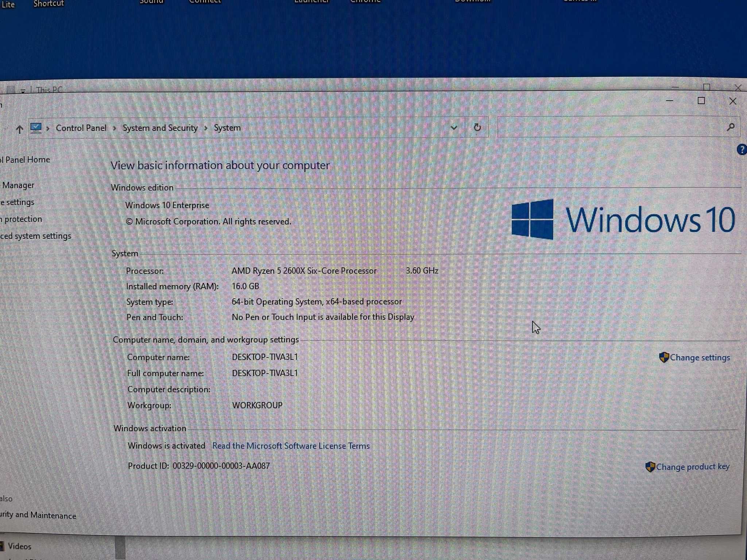
Task: Click the shield icon beside Change settings
Action: (664, 357)
